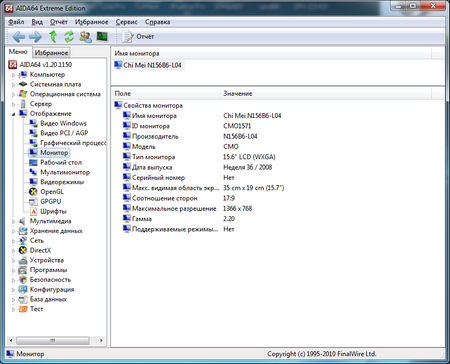Click the tree scrollbar right arrow

101,340
